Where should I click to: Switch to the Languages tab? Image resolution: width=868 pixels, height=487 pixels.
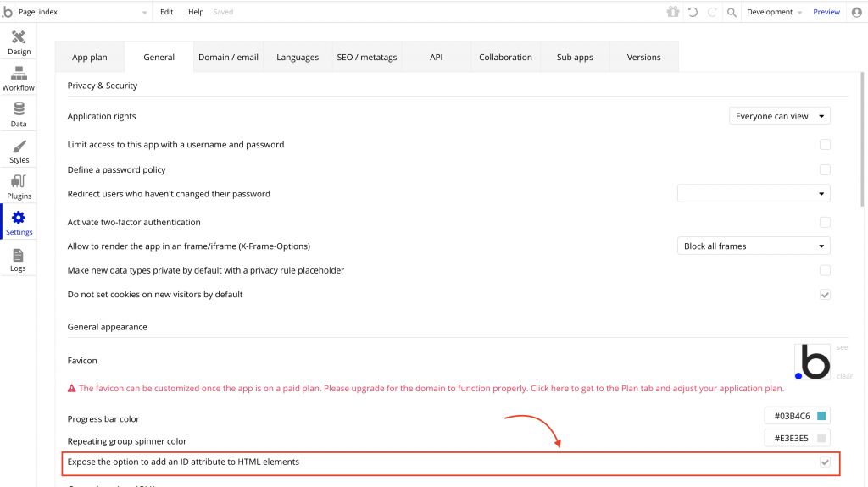click(298, 57)
